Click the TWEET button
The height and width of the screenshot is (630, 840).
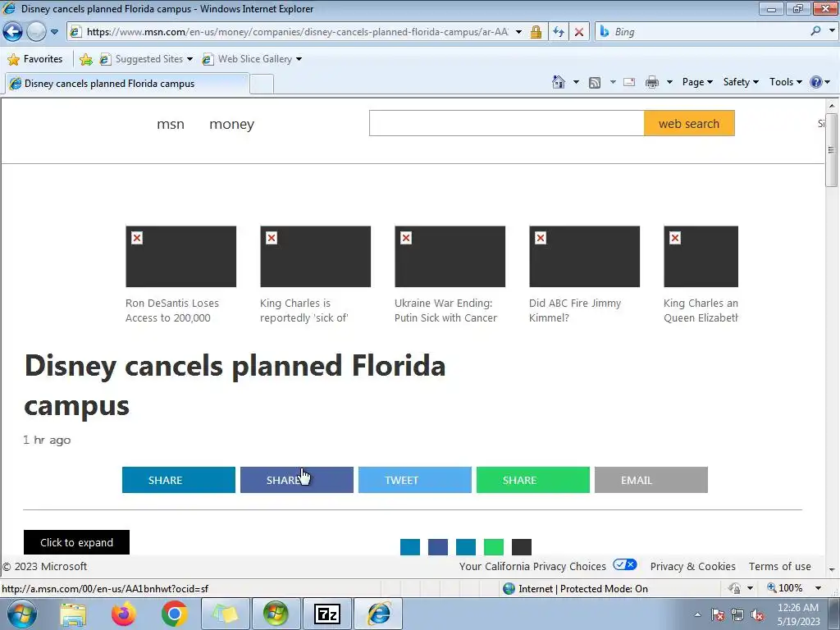(414, 480)
